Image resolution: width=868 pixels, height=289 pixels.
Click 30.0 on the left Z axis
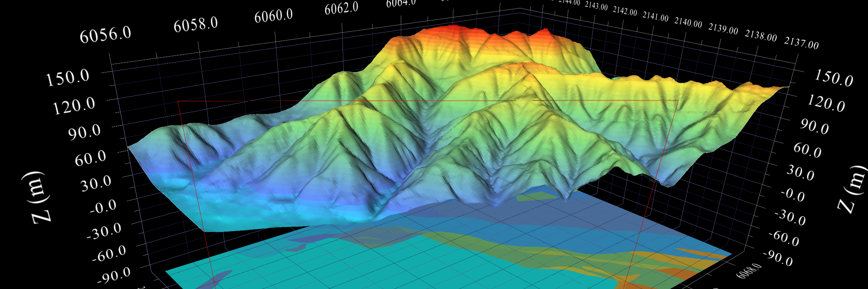[96, 183]
